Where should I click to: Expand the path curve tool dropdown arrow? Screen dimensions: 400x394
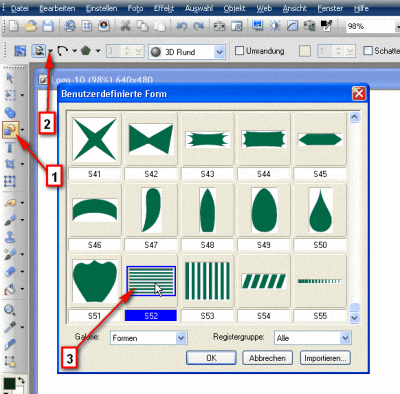pos(74,51)
